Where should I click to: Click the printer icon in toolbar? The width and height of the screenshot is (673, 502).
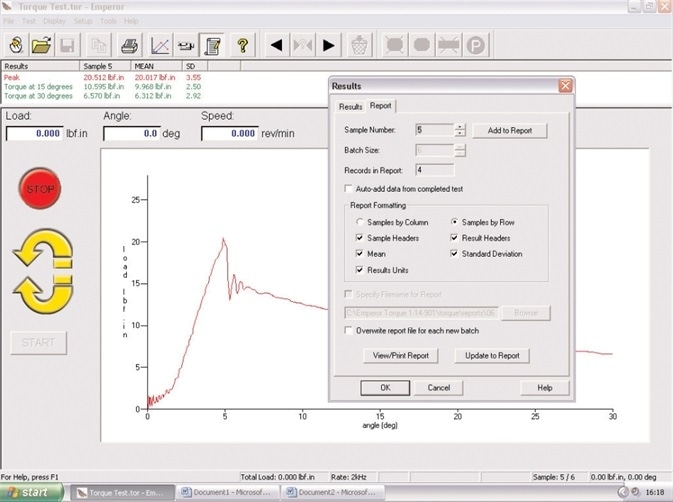(129, 45)
